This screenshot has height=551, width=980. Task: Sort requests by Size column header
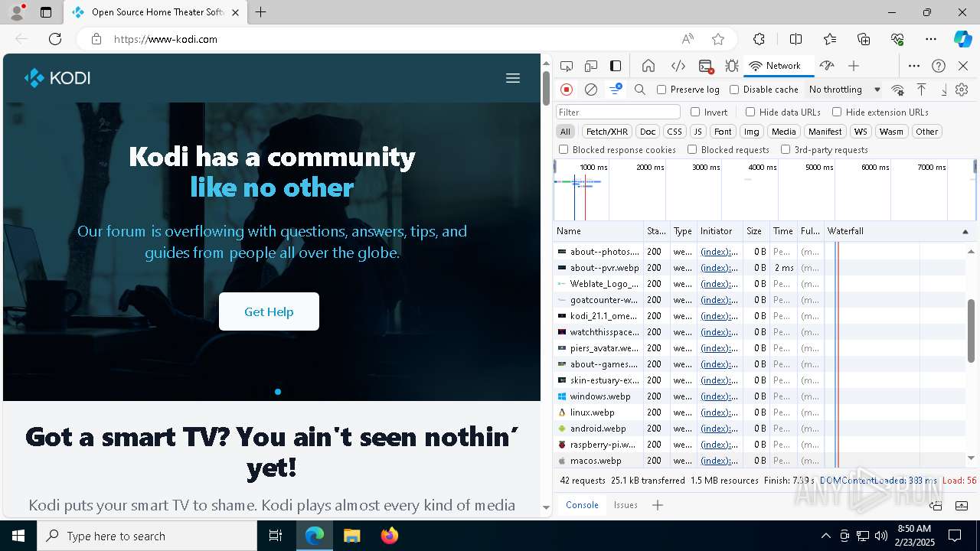(x=756, y=231)
